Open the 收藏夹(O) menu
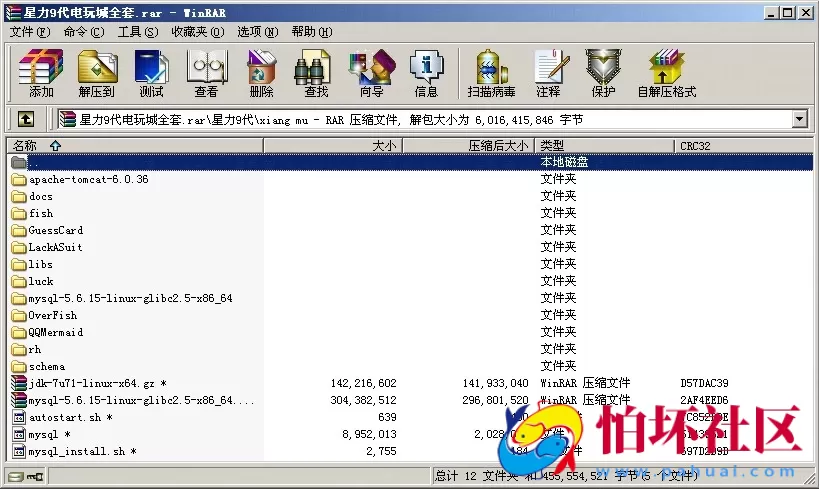The width and height of the screenshot is (819, 489). [198, 32]
